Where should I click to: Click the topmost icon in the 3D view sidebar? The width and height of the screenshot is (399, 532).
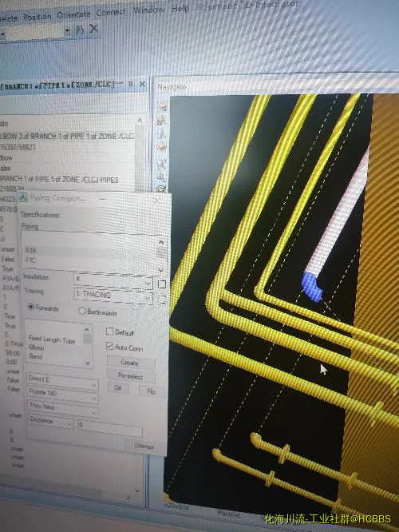pyautogui.click(x=162, y=106)
